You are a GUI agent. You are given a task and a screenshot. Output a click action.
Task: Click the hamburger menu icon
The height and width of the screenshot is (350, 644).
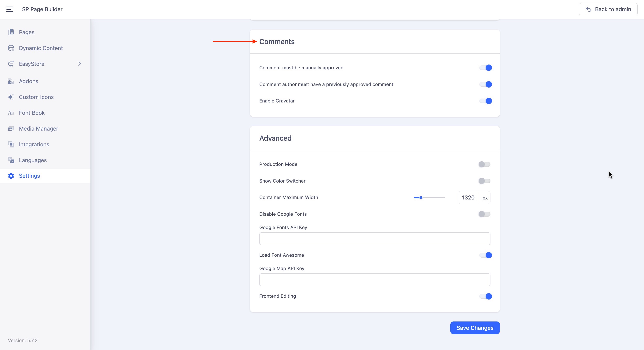click(x=9, y=9)
